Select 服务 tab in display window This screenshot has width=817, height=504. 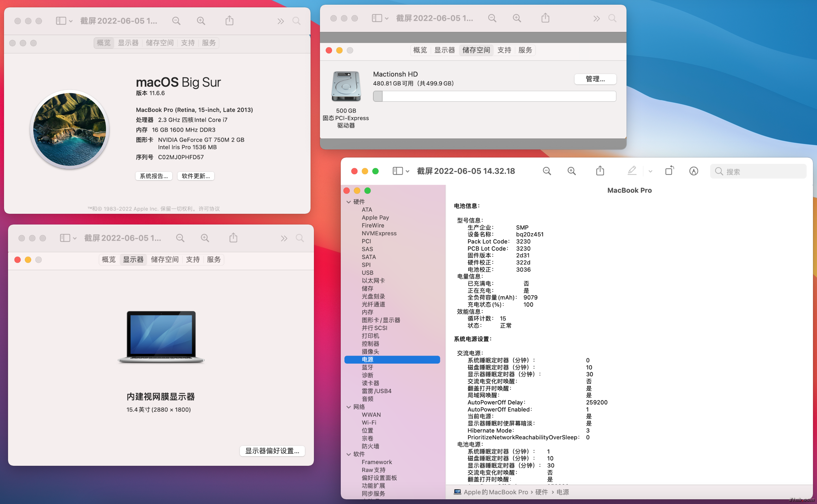click(x=214, y=260)
